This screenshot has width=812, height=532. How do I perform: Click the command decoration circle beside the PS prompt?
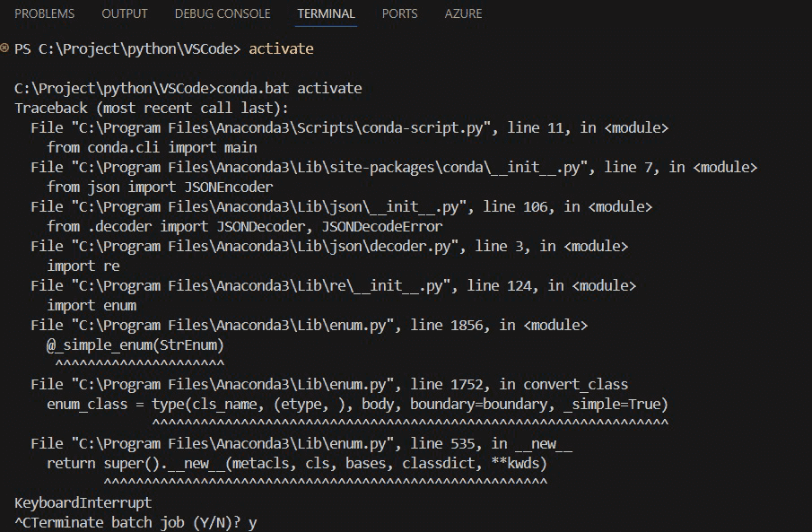pyautogui.click(x=5, y=48)
